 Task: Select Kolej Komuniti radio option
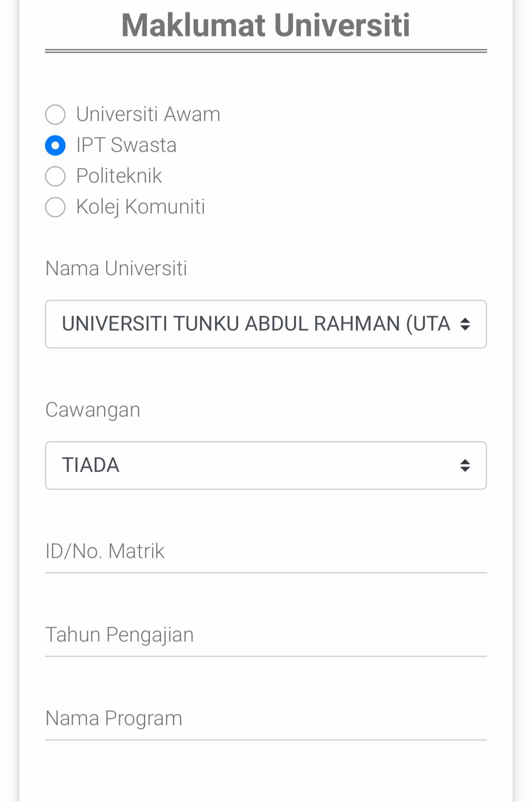point(55,207)
